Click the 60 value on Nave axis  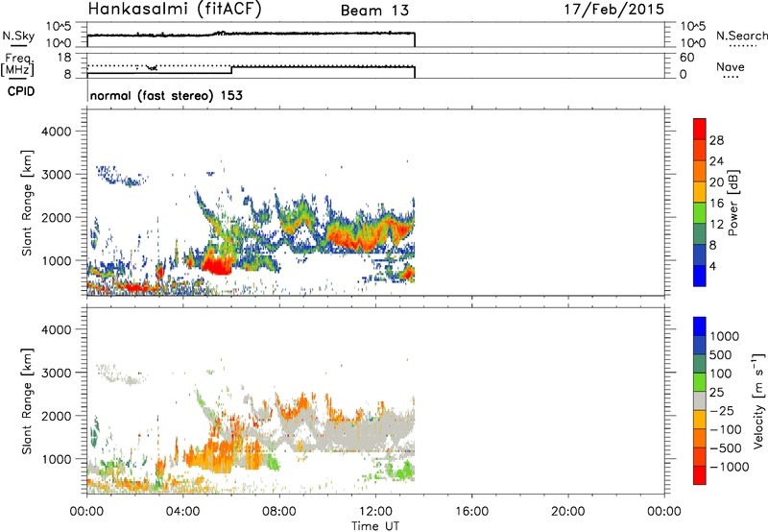(686, 58)
